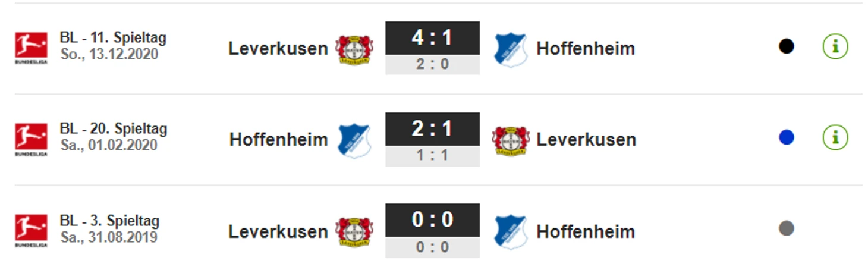This screenshot has height=273, width=868.
Task: Click Bundesliga logo for 13.12.2020 match
Action: tap(31, 48)
